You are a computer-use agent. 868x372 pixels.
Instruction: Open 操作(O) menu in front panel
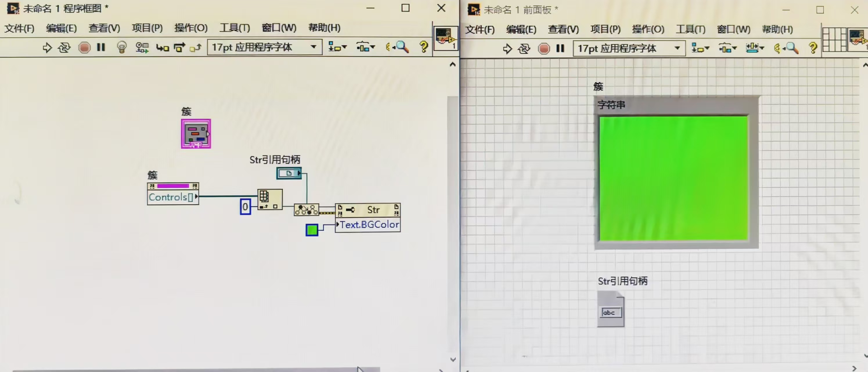pyautogui.click(x=648, y=29)
